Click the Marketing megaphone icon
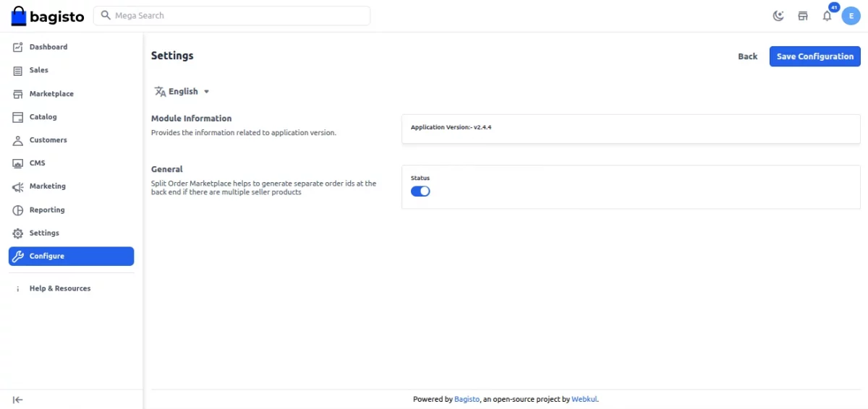 (x=18, y=187)
